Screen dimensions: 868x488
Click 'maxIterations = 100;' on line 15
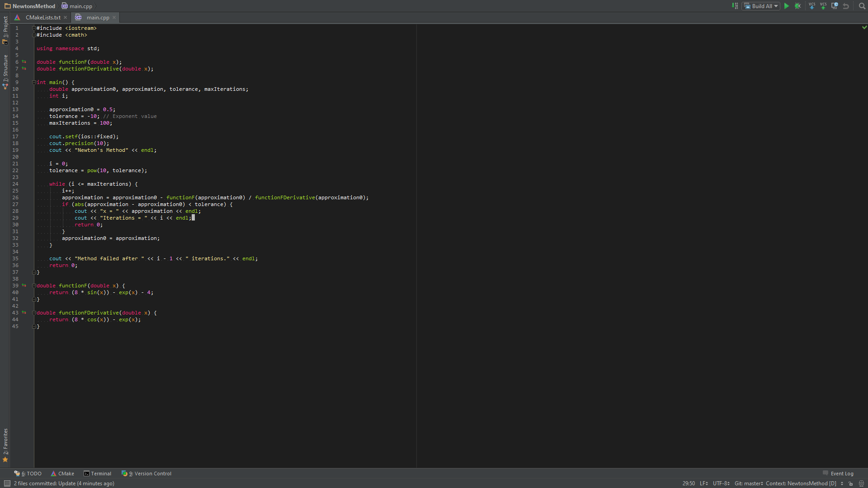click(x=81, y=123)
